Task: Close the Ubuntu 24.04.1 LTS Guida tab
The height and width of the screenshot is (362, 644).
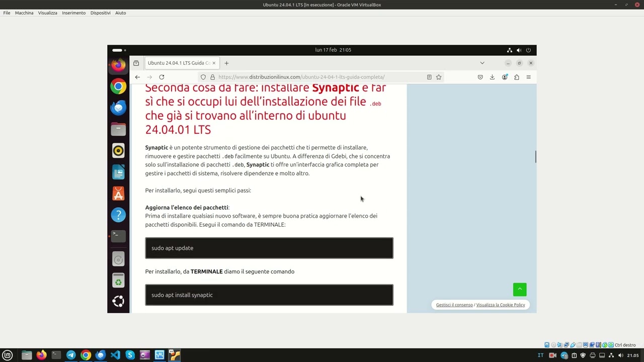Action: [214, 63]
